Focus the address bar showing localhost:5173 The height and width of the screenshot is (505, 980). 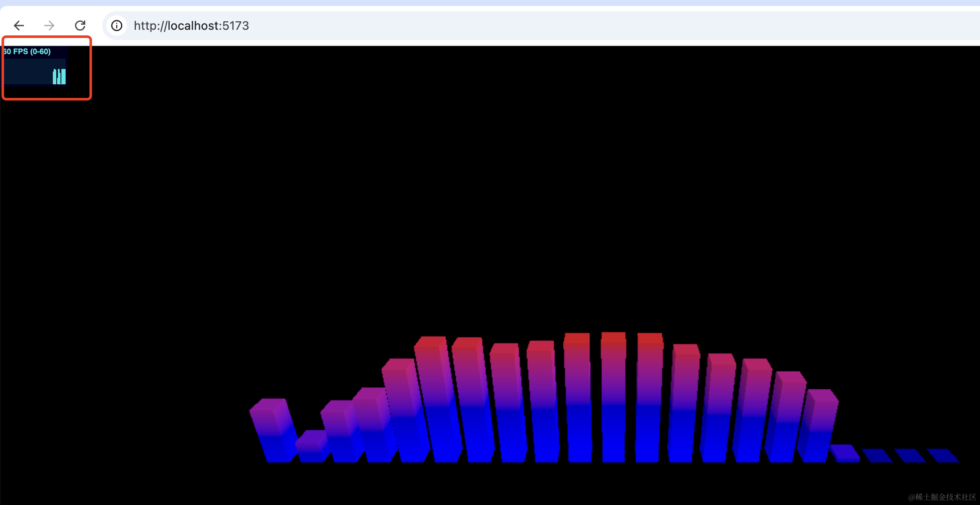tap(541, 26)
